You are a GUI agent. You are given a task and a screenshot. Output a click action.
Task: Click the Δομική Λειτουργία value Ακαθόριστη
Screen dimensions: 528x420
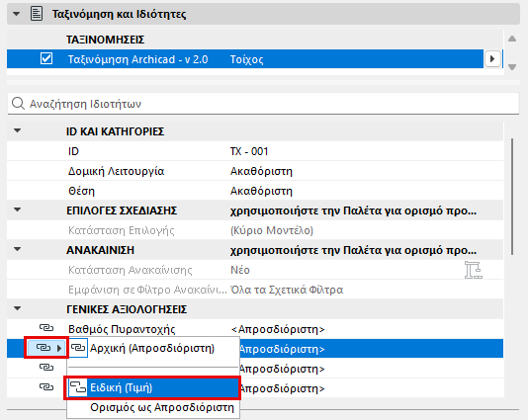tap(261, 171)
